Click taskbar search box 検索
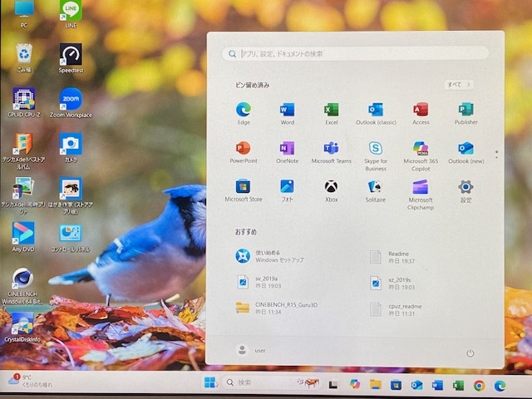 click(273, 382)
